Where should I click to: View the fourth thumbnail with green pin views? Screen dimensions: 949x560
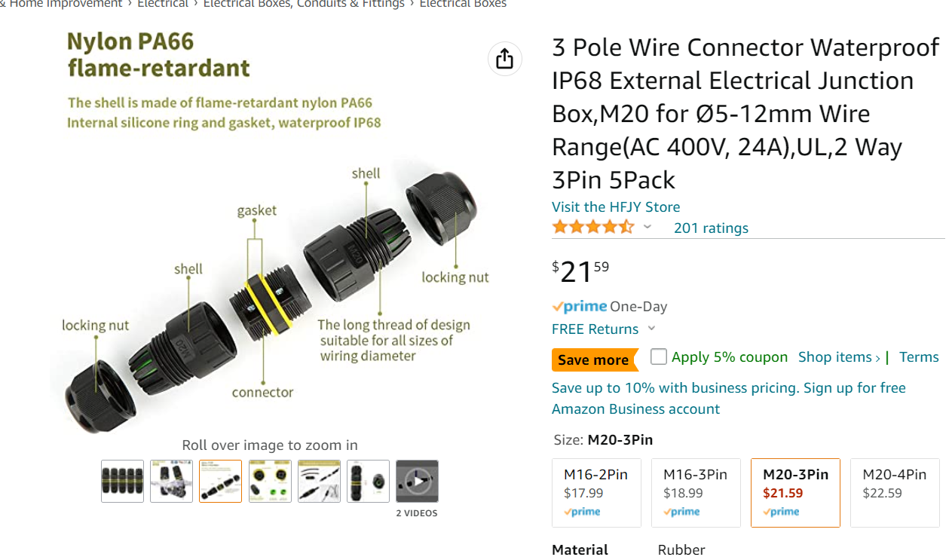point(270,481)
